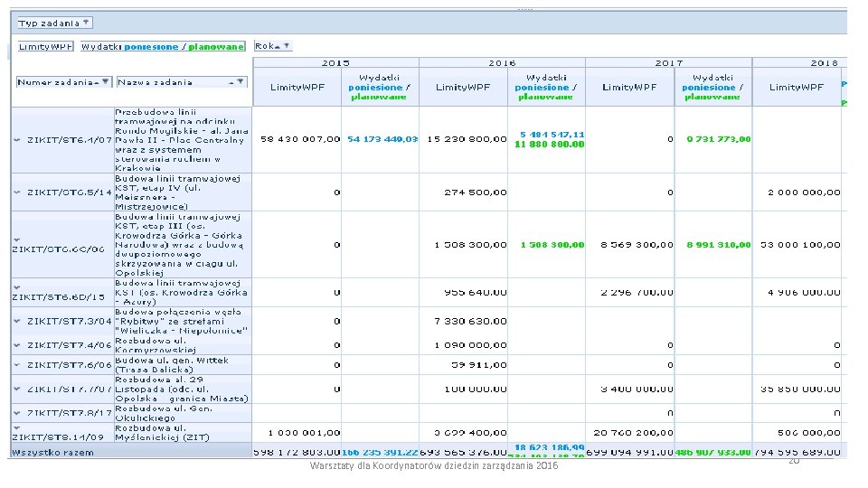
Task: Select cell value 15 230 800,00
Action: (467, 139)
